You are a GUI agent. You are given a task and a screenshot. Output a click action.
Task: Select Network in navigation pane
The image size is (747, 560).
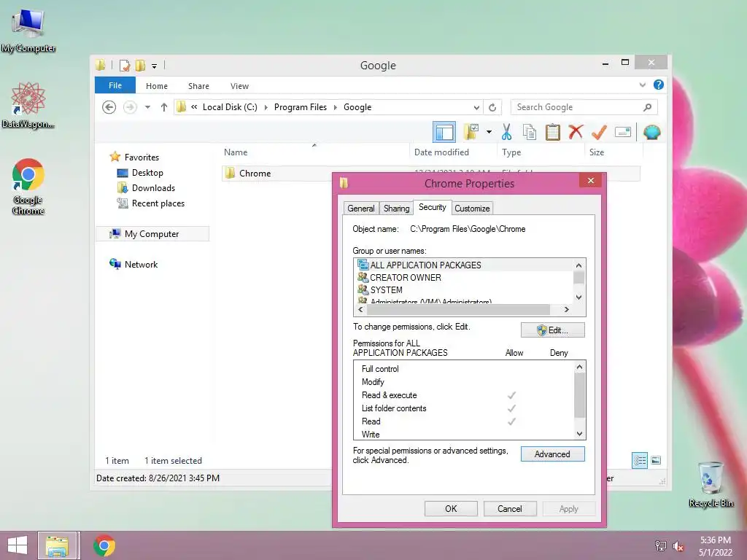[x=141, y=264]
